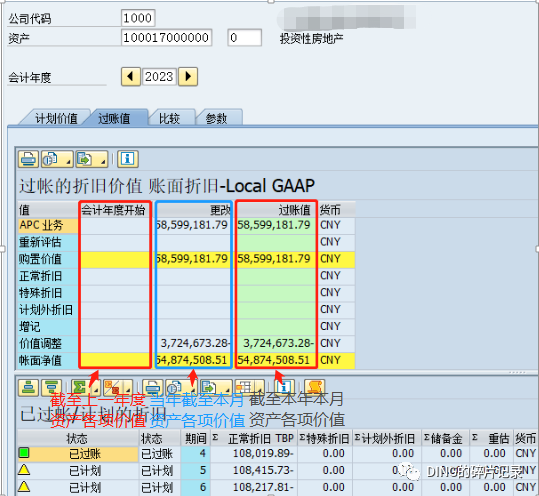Click the Sigma icon in the 特殊折旧 column header
The width and height of the screenshot is (539, 496).
pyautogui.click(x=302, y=438)
